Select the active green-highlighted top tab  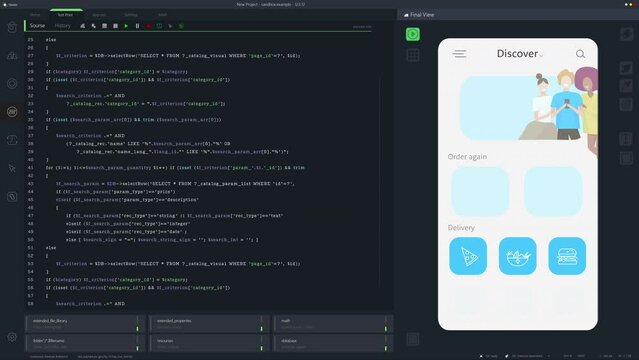pos(65,15)
